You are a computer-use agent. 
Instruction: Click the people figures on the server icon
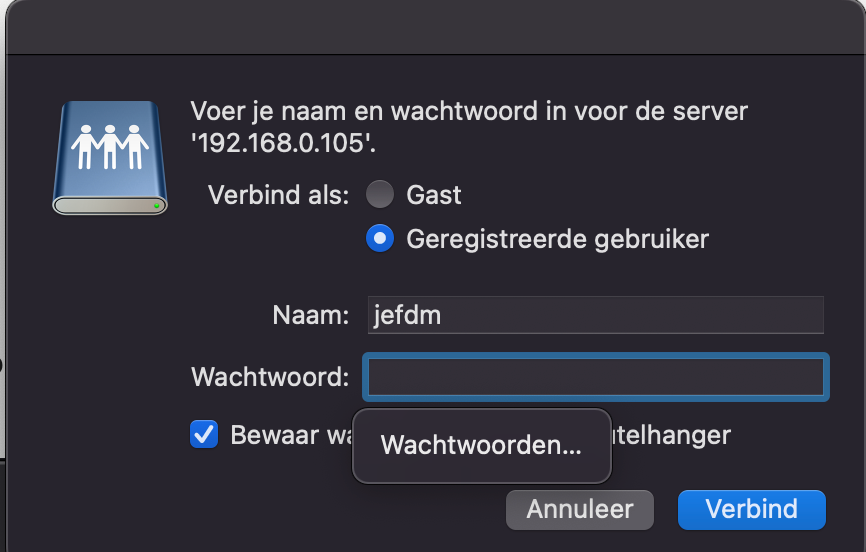(x=110, y=146)
